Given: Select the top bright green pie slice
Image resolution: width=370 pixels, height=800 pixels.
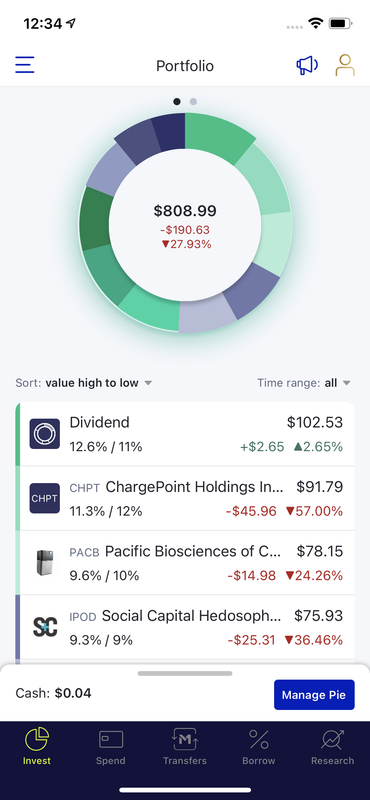Looking at the screenshot, I should click(217, 135).
